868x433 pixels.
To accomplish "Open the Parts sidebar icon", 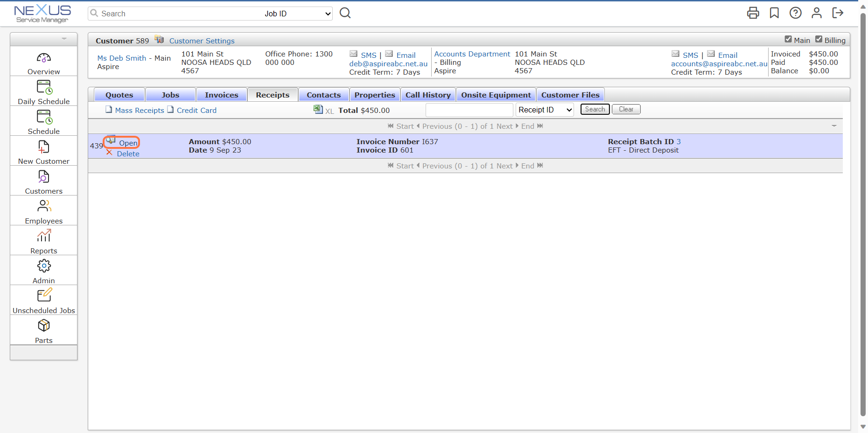I will point(43,325).
